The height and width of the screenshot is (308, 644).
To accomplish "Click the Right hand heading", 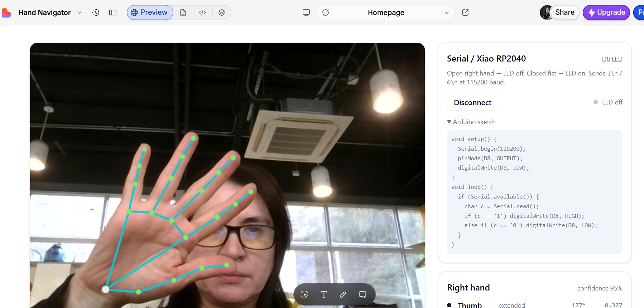I will point(468,288).
